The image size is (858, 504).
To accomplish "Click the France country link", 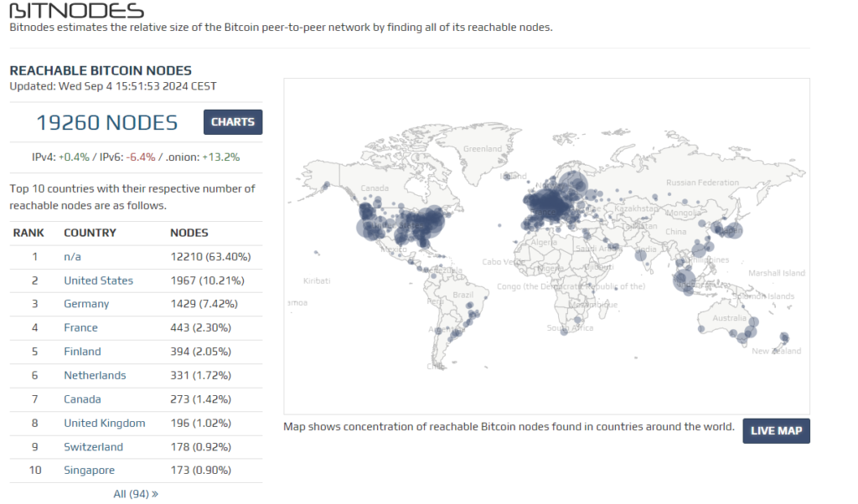I will click(80, 327).
